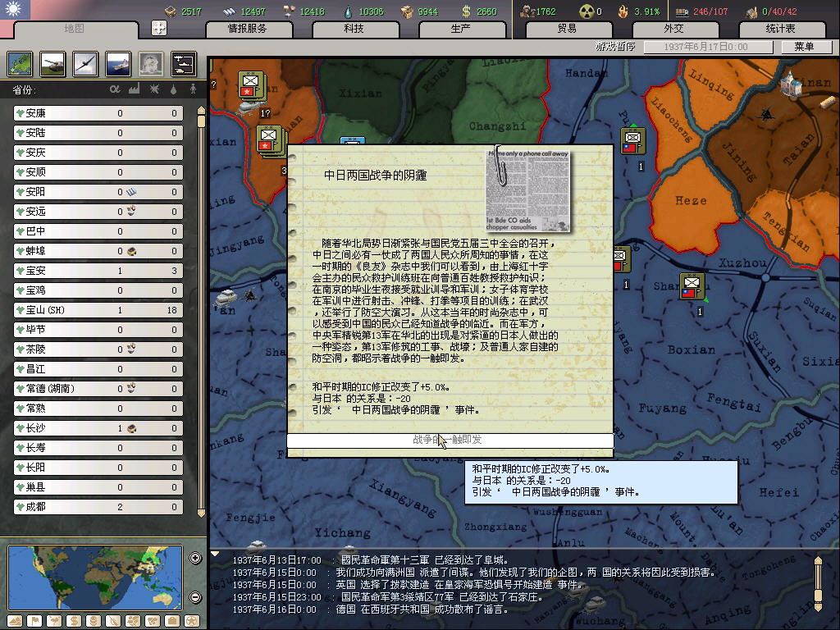Open the 贸易 trade tab
Image resolution: width=840 pixels, height=630 pixels.
click(x=568, y=29)
